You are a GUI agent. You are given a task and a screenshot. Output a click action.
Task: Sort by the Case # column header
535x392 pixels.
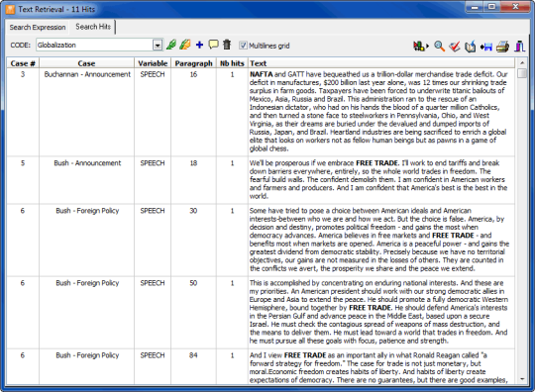tap(23, 63)
